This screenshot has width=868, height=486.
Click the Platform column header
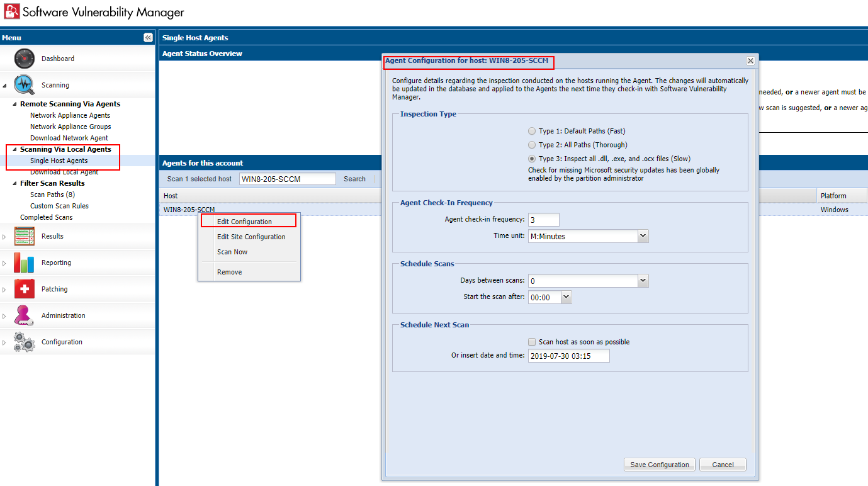(842, 196)
